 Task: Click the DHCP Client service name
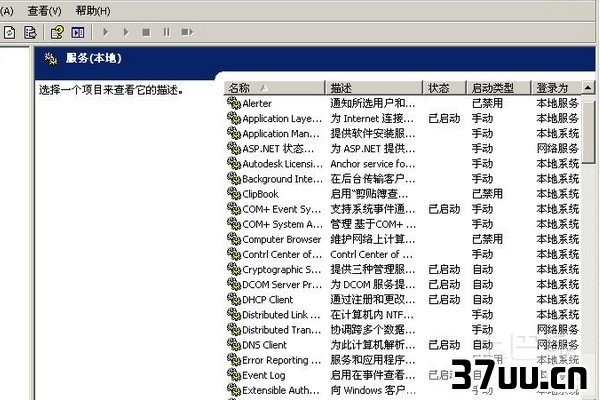(267, 300)
